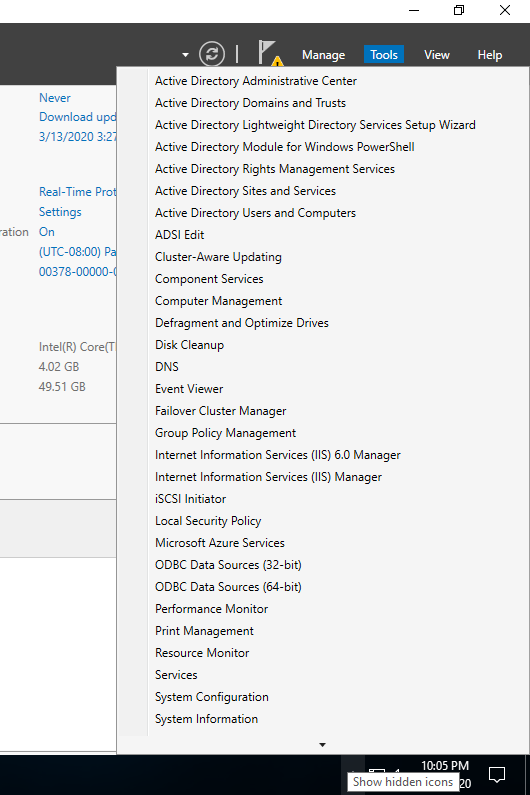Launch ADSI Edit from the Tools menu
This screenshot has height=795, width=530.
pos(180,235)
